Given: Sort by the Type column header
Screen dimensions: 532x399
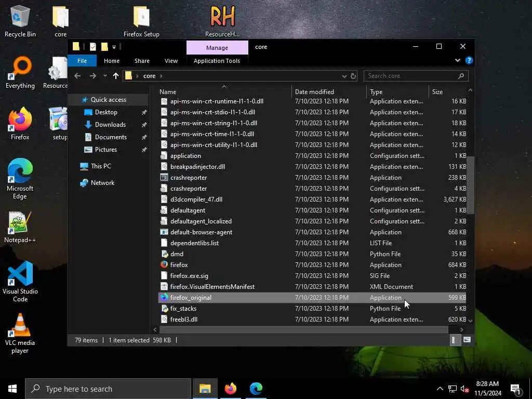Looking at the screenshot, I should (397, 92).
